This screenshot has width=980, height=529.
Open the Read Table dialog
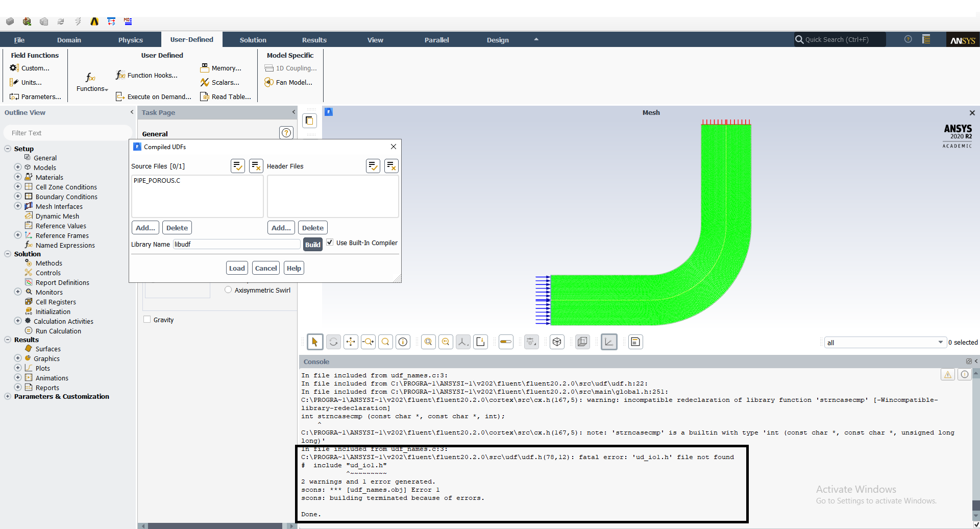tap(225, 97)
